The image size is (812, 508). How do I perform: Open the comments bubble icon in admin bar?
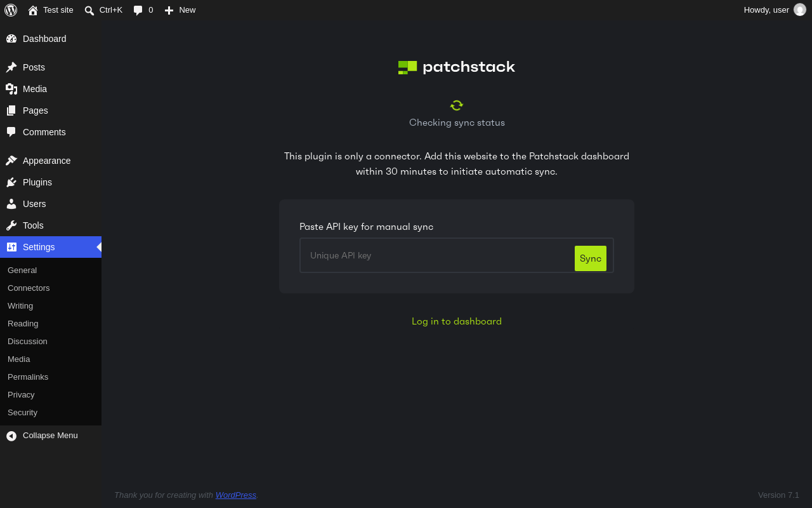click(x=138, y=10)
